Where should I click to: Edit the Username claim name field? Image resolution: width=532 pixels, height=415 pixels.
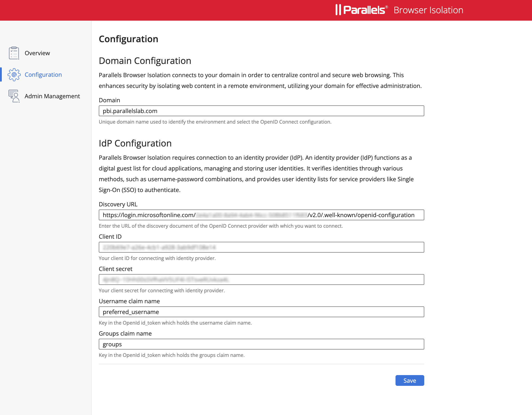click(x=261, y=312)
